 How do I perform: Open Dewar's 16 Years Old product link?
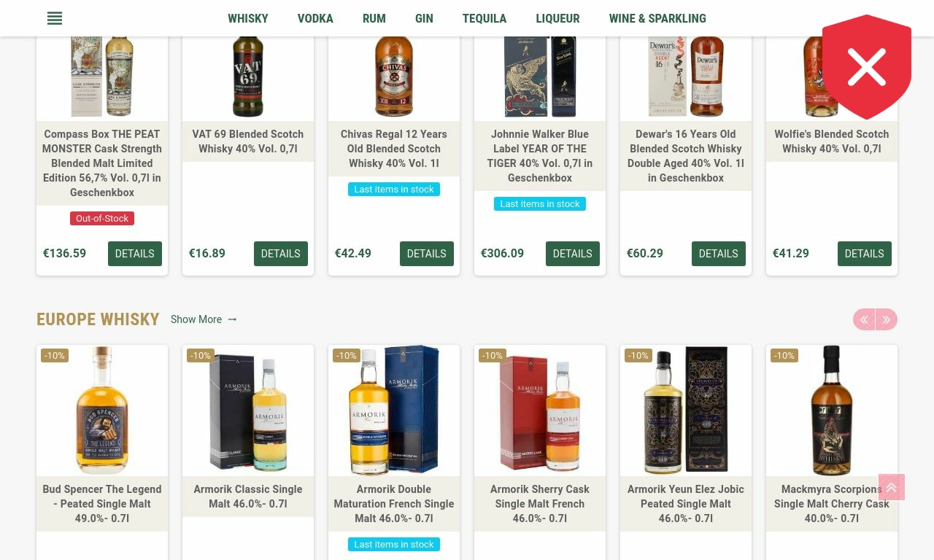pos(686,156)
